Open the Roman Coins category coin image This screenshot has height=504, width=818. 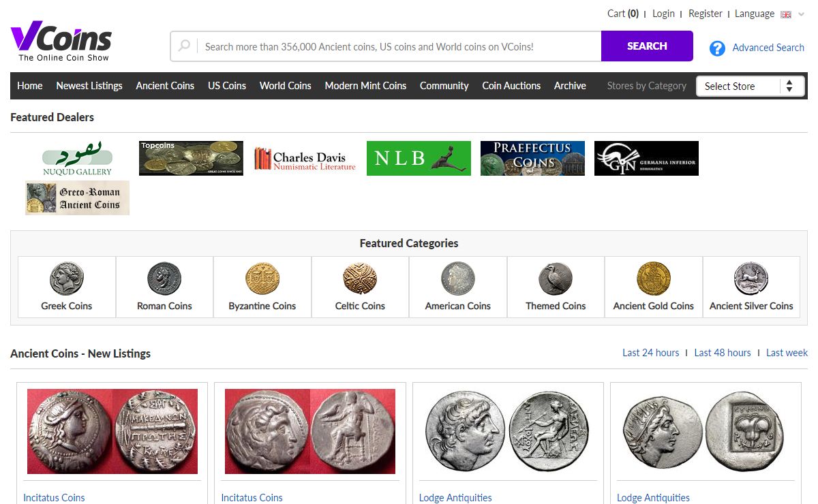point(164,279)
